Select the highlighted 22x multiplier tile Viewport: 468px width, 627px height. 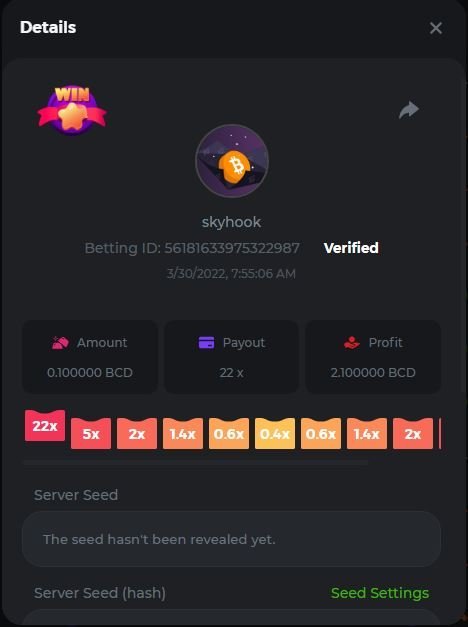45,425
